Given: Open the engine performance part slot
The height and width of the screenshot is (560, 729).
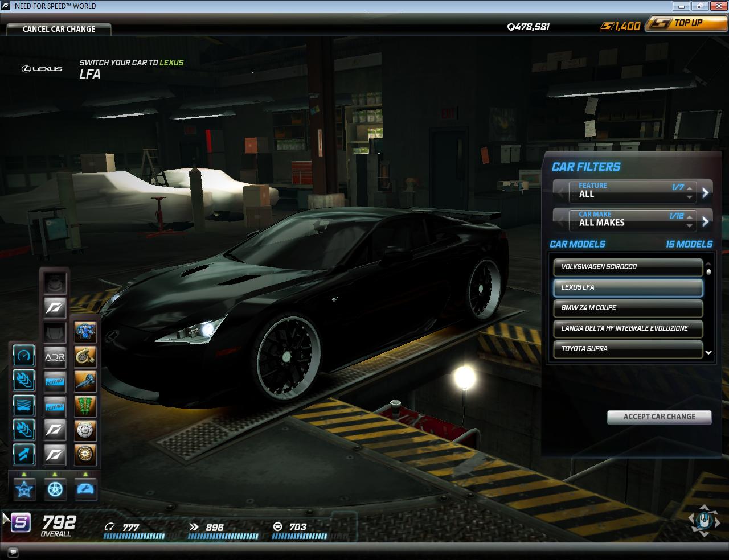Looking at the screenshot, I should click(x=85, y=332).
